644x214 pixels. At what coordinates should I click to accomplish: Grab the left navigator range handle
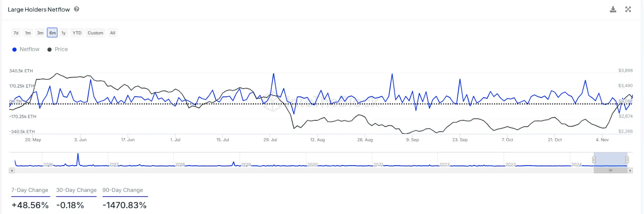tap(594, 160)
